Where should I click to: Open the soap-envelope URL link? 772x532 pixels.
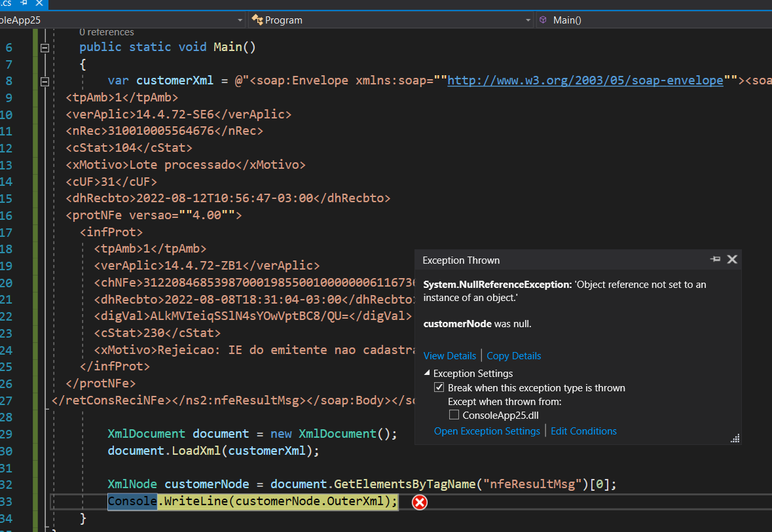[x=585, y=80]
